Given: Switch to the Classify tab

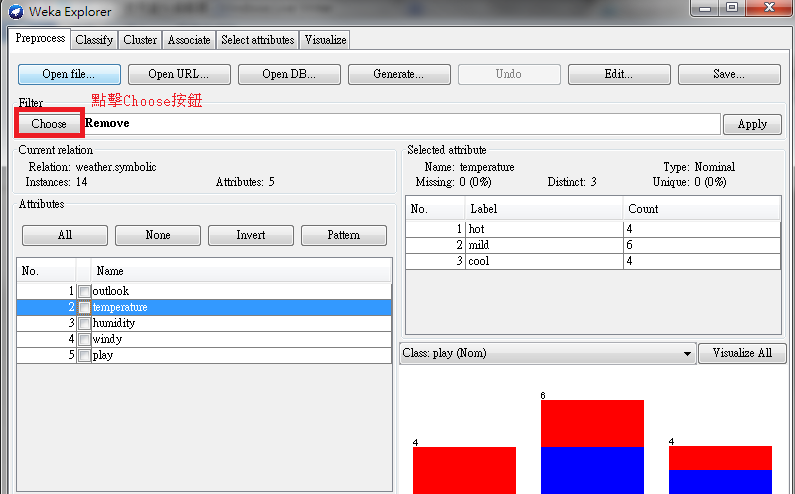Looking at the screenshot, I should coord(94,40).
